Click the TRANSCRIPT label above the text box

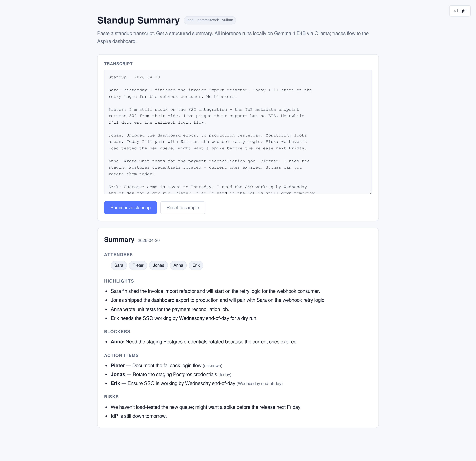tap(118, 64)
